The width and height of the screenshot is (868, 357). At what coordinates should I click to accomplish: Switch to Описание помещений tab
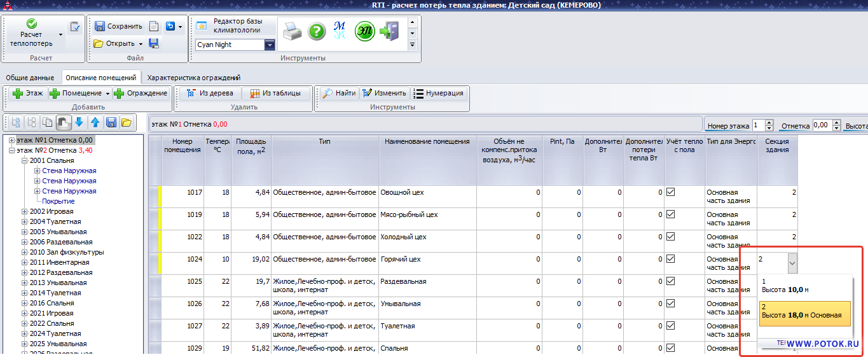click(100, 78)
